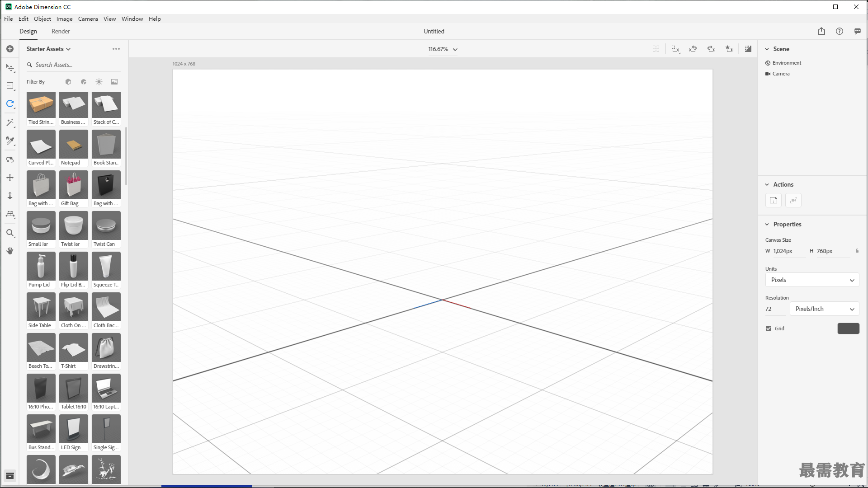Select the Select and Move tool
The image size is (868, 488).
[10, 67]
